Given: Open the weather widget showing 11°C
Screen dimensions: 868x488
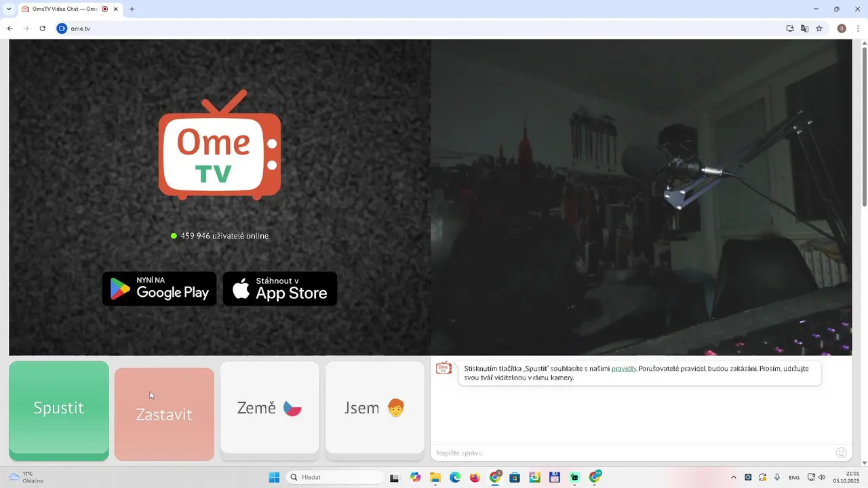Looking at the screenshot, I should (x=26, y=477).
